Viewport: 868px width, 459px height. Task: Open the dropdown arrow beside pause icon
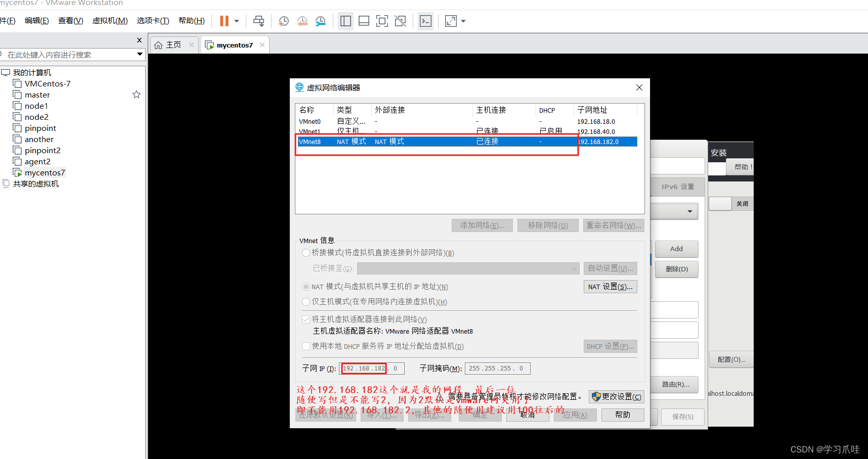tap(236, 21)
